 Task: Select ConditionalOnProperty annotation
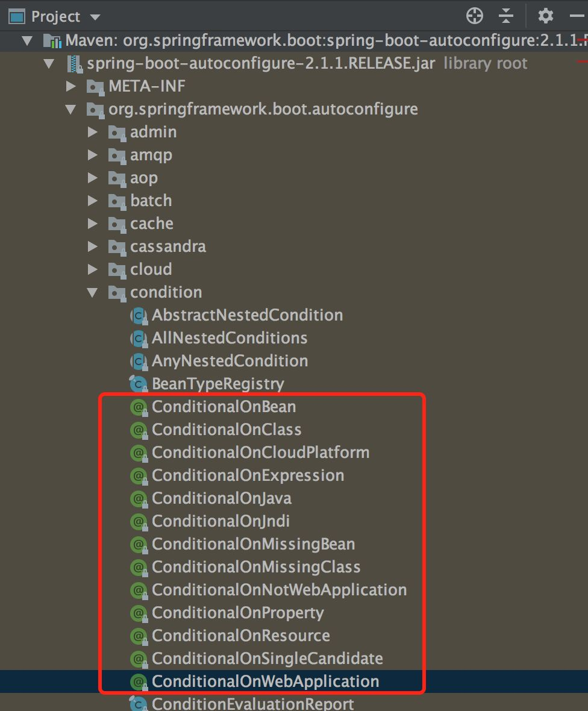tap(237, 613)
